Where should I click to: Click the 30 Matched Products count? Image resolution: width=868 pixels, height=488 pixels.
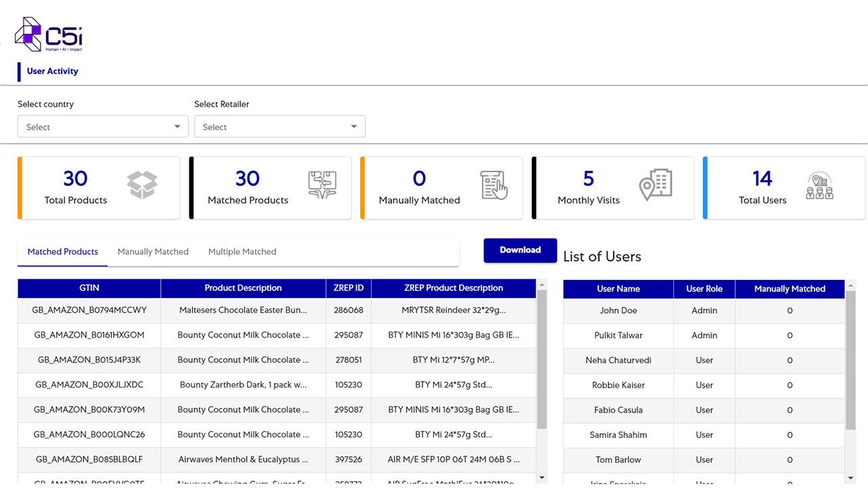pos(248,179)
